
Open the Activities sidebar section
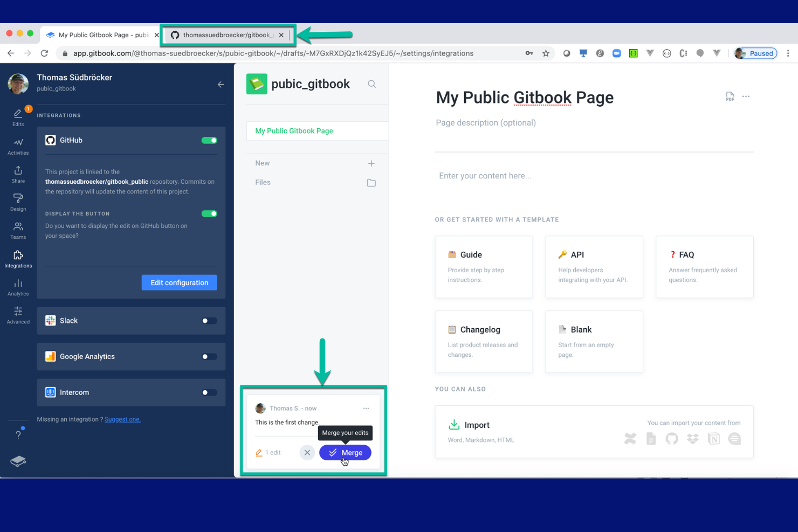click(x=18, y=146)
